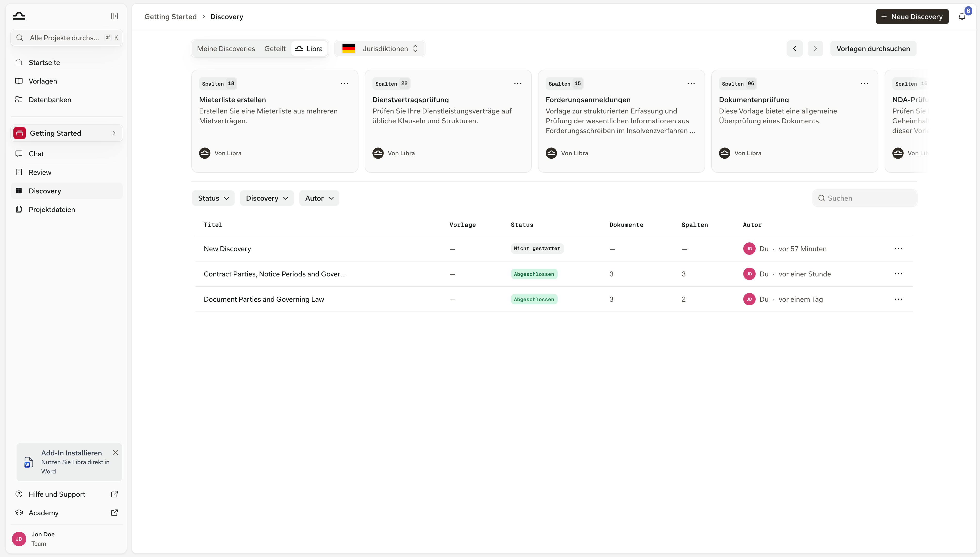980x557 pixels.
Task: Open row menu for Contract Parties row
Action: (898, 274)
